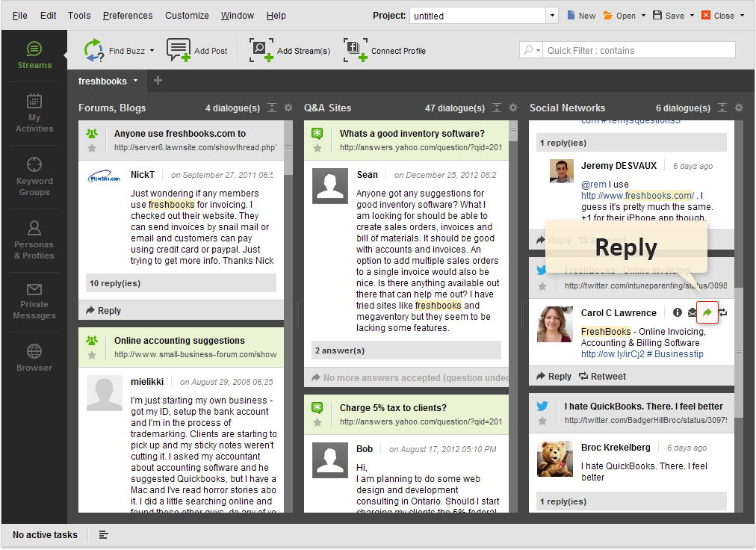Screen dimensions: 756x550
Task: Star the 'FreshBooks - Online Invoicing' tweet
Action: (542, 286)
